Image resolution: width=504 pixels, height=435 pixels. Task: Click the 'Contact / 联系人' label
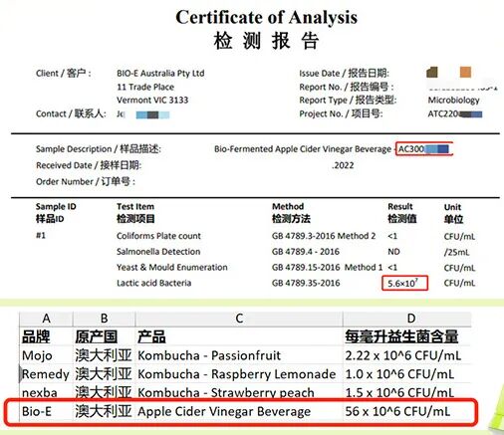click(71, 113)
